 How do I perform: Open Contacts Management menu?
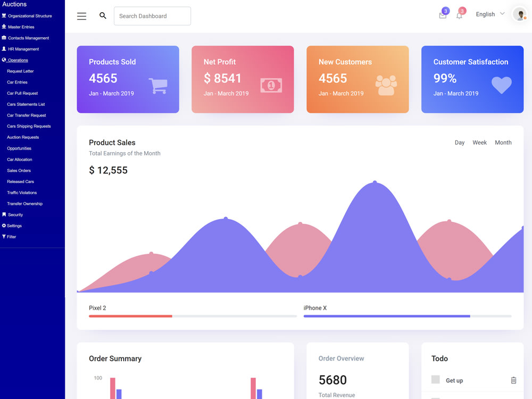click(29, 38)
